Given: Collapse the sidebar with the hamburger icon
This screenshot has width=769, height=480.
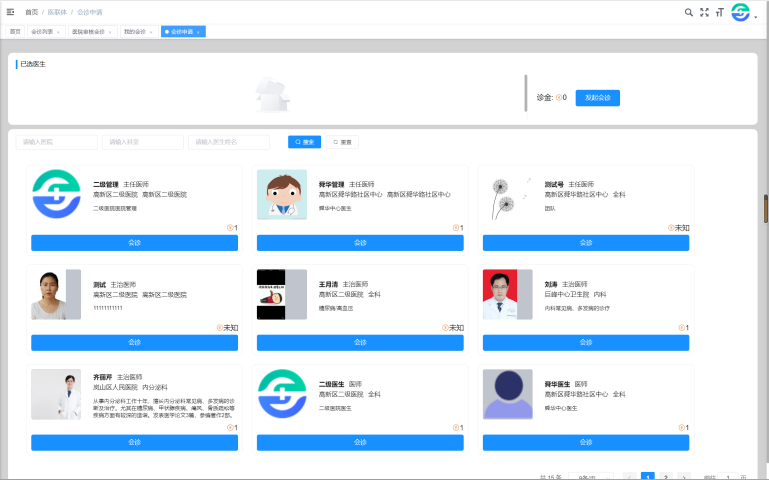Looking at the screenshot, I should point(10,12).
